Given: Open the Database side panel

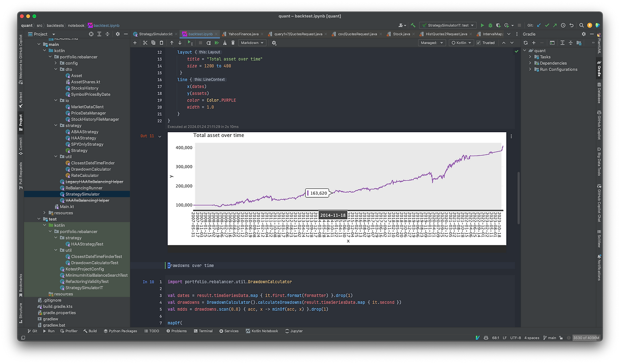Looking at the screenshot, I should click(599, 92).
